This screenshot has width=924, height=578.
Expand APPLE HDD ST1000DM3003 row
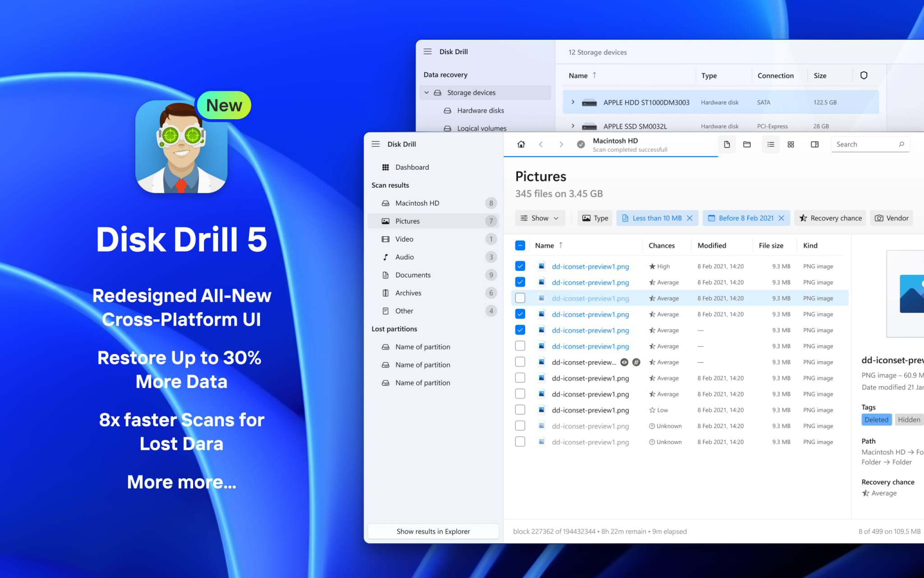(x=573, y=102)
